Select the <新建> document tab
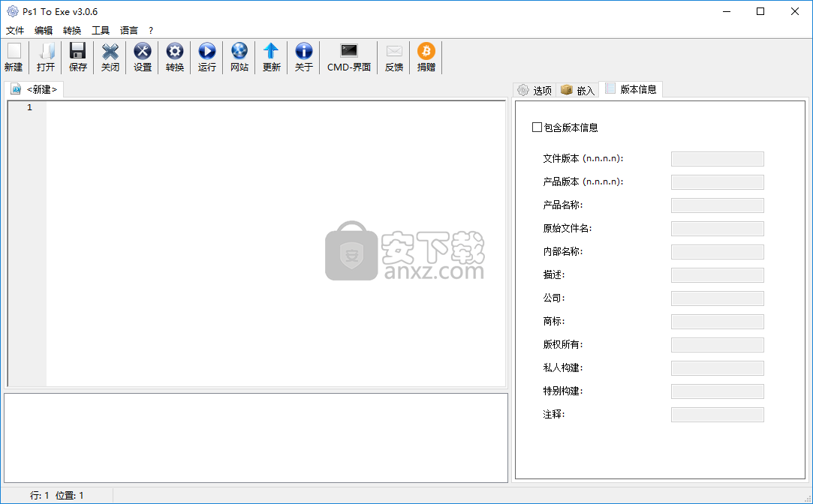Screen dimensions: 813x504 point(35,89)
